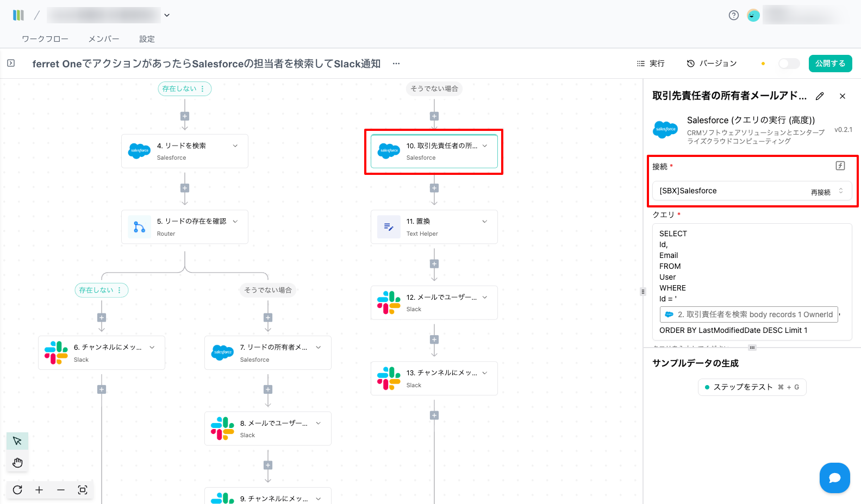Image resolution: width=861 pixels, height=504 pixels.
Task: Click the SELECT query text field
Action: (752, 282)
